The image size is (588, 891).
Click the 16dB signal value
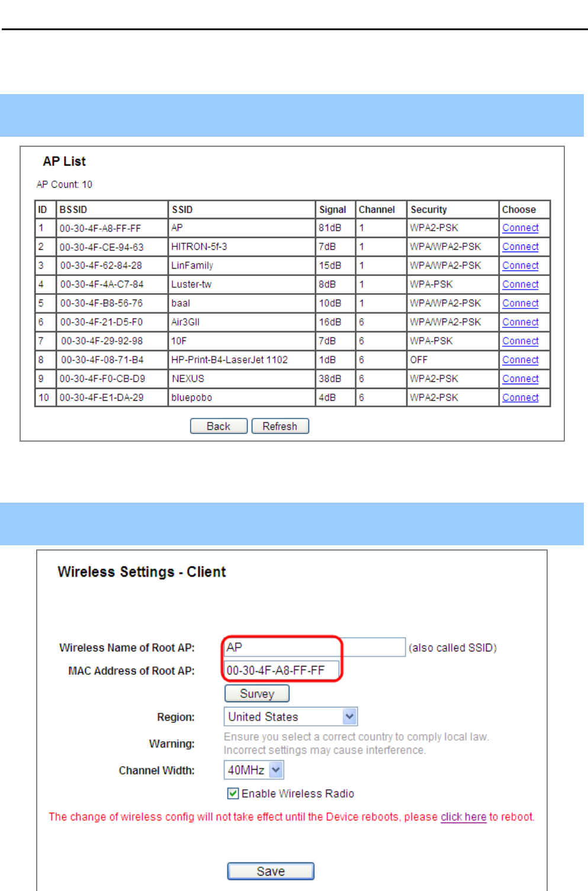pyautogui.click(x=330, y=323)
